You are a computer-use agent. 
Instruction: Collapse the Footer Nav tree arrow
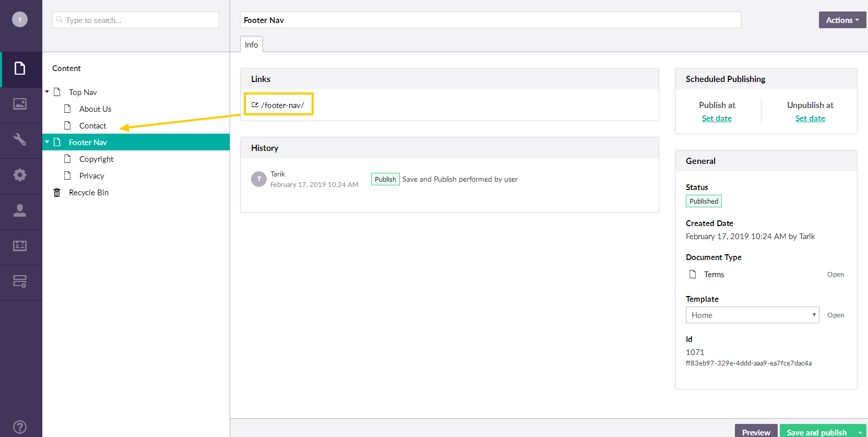(x=47, y=142)
